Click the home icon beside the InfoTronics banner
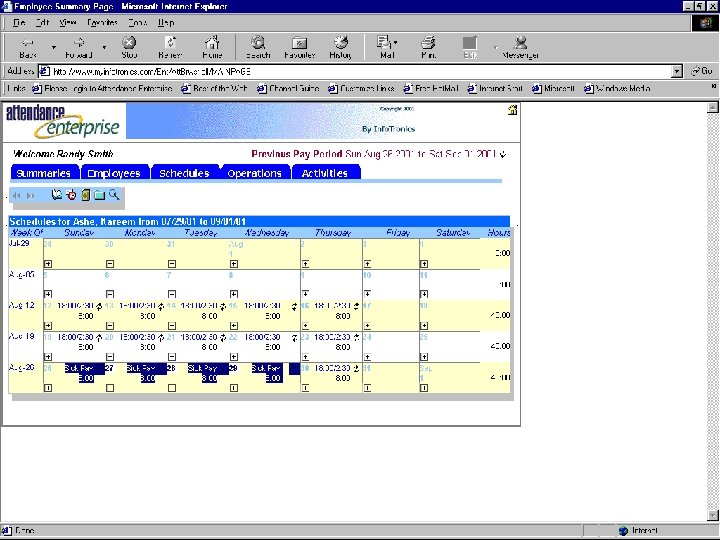Viewport: 720px width, 540px height. (x=512, y=110)
